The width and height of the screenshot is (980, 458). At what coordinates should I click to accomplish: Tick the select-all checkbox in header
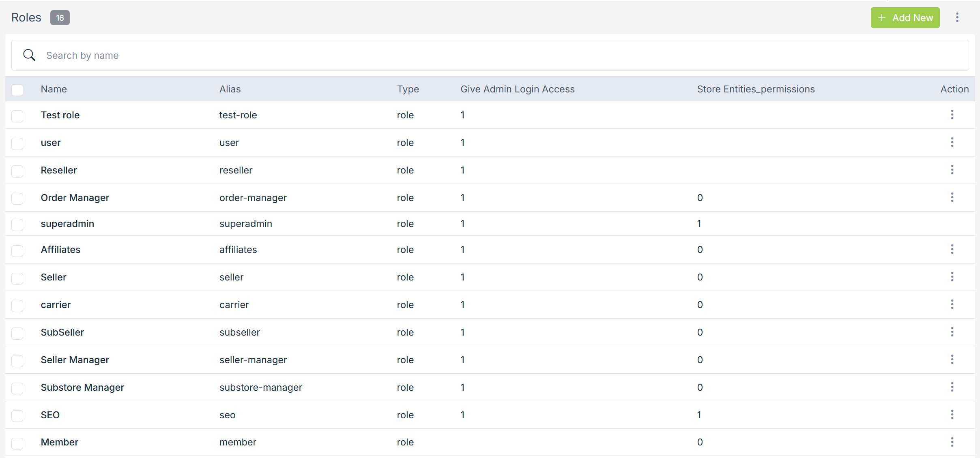click(17, 90)
